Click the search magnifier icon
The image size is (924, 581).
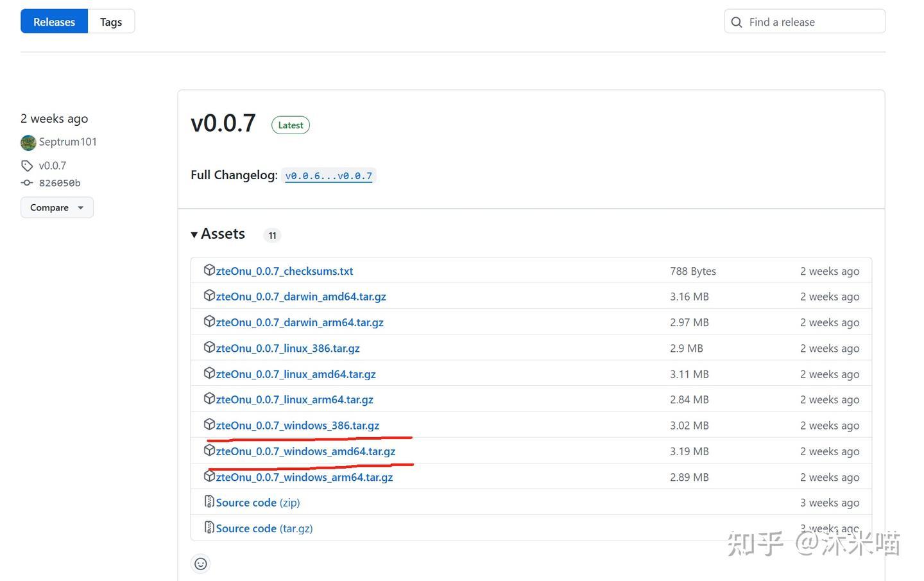tap(737, 22)
